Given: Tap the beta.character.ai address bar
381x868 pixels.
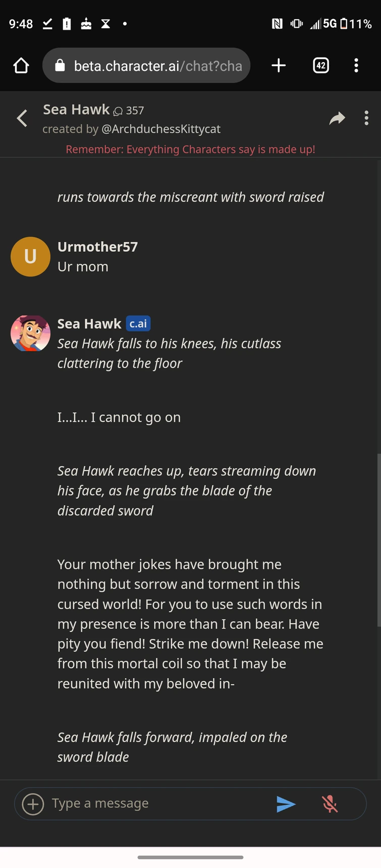Looking at the screenshot, I should (x=157, y=66).
